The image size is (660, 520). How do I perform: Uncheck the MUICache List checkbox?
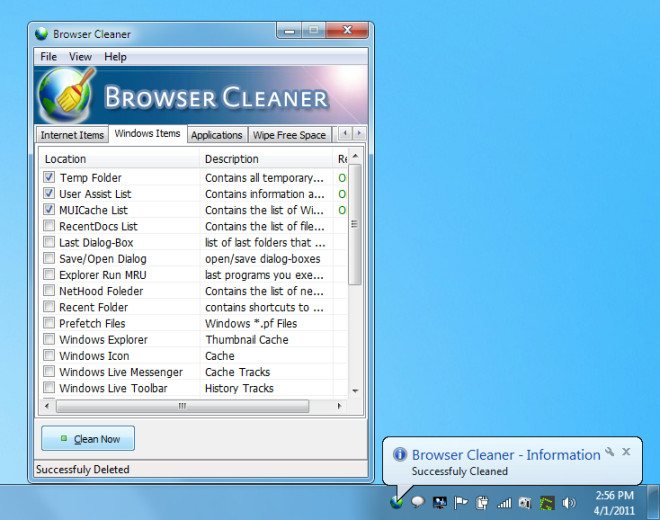pyautogui.click(x=49, y=209)
